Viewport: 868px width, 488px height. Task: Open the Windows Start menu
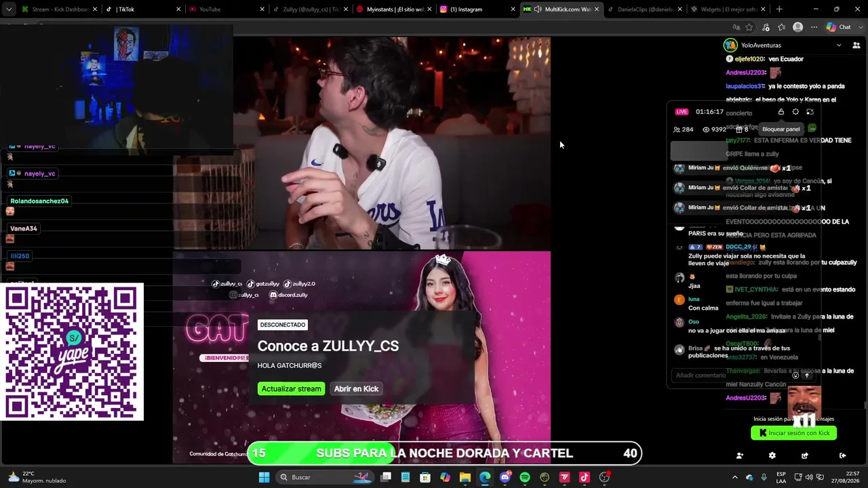point(264,477)
